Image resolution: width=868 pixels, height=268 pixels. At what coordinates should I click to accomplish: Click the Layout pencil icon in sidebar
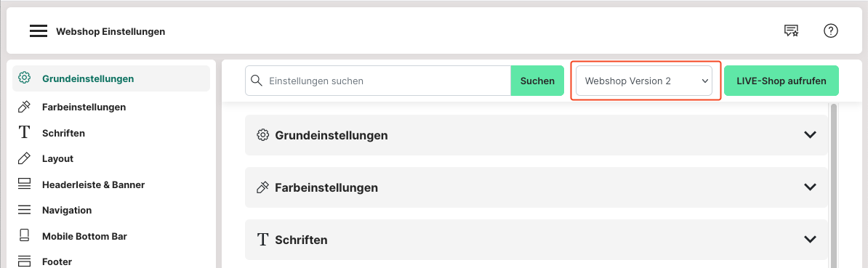point(24,158)
